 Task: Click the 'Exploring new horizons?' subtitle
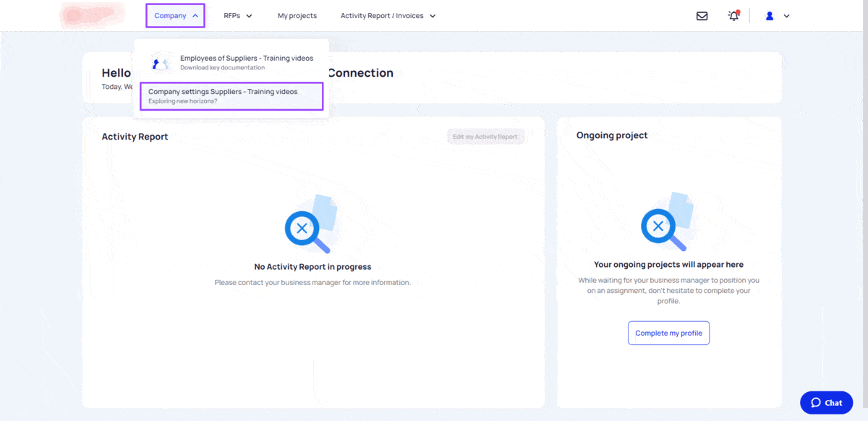point(183,101)
